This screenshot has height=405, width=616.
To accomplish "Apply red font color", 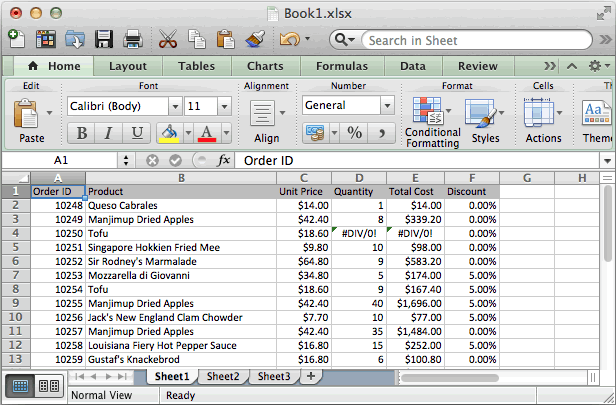I will tap(207, 133).
